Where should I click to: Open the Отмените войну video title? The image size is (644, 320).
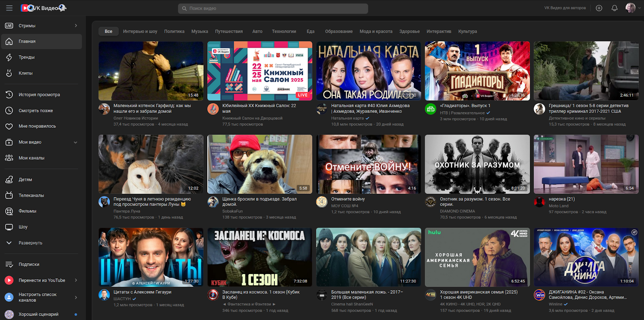pos(348,199)
